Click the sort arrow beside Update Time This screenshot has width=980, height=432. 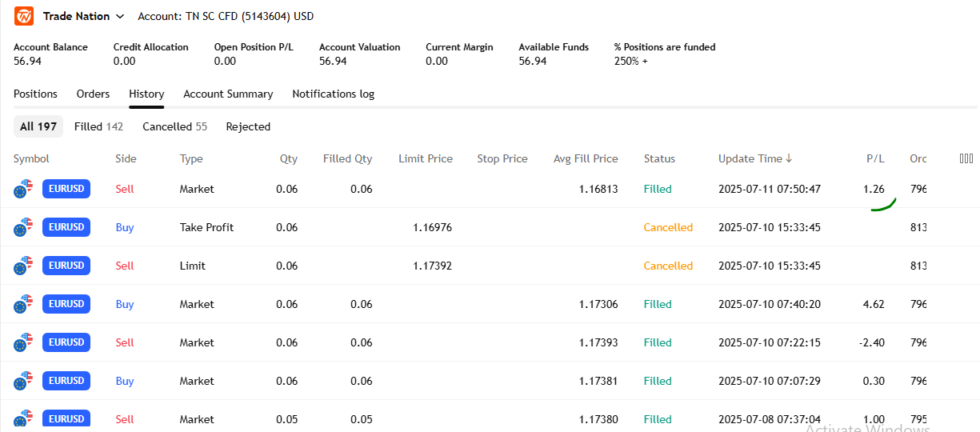(789, 158)
